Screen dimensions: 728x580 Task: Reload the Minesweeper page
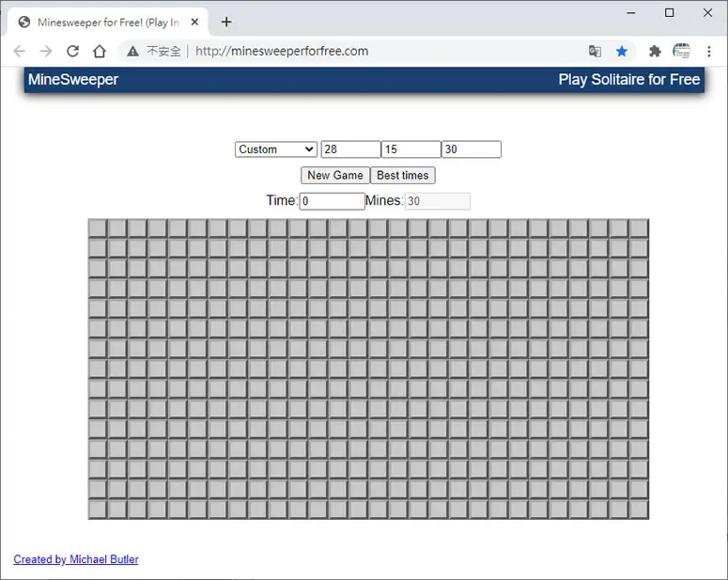click(72, 51)
